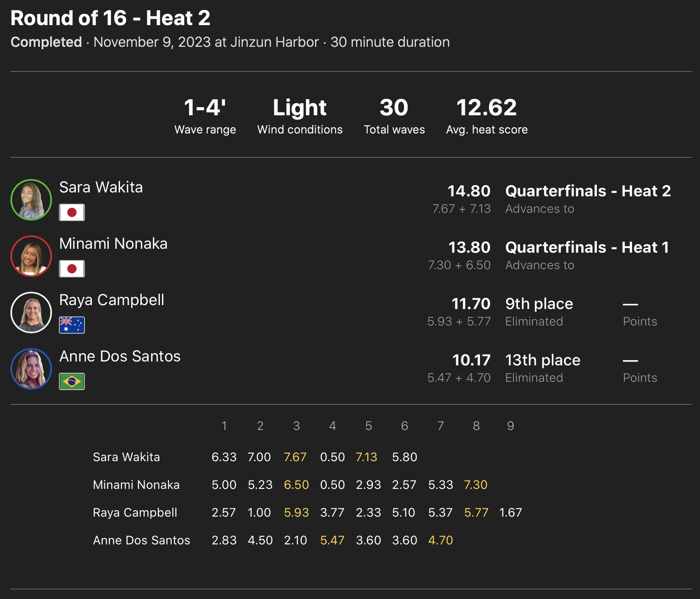Click Sara Wakita's 7.67 wave score
700x599 pixels.
(295, 457)
